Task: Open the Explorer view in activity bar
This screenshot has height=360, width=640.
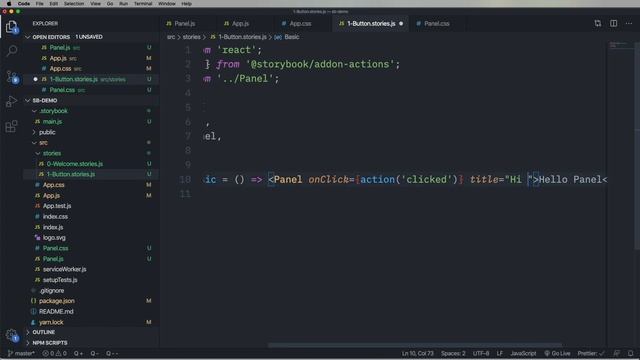Action: (12, 27)
